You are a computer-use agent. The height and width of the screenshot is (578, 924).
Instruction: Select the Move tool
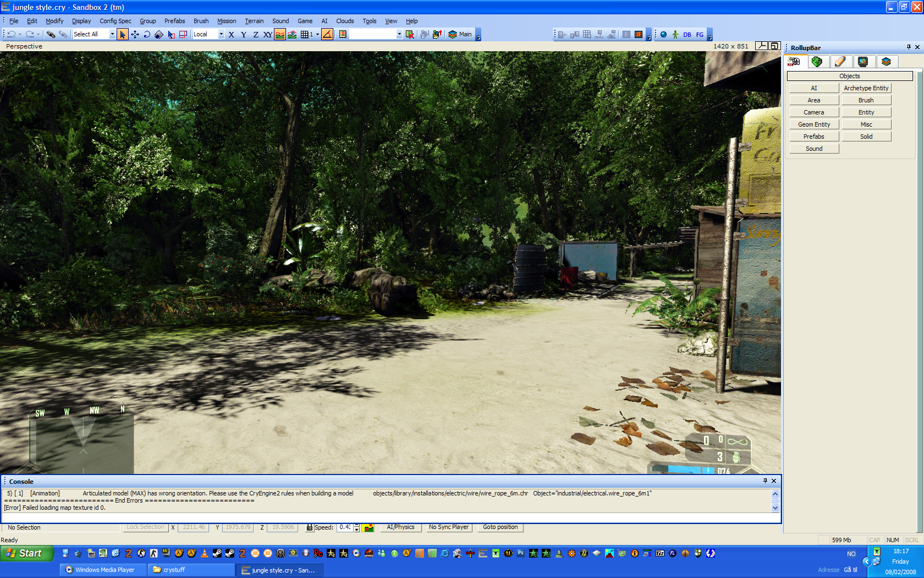tap(135, 34)
